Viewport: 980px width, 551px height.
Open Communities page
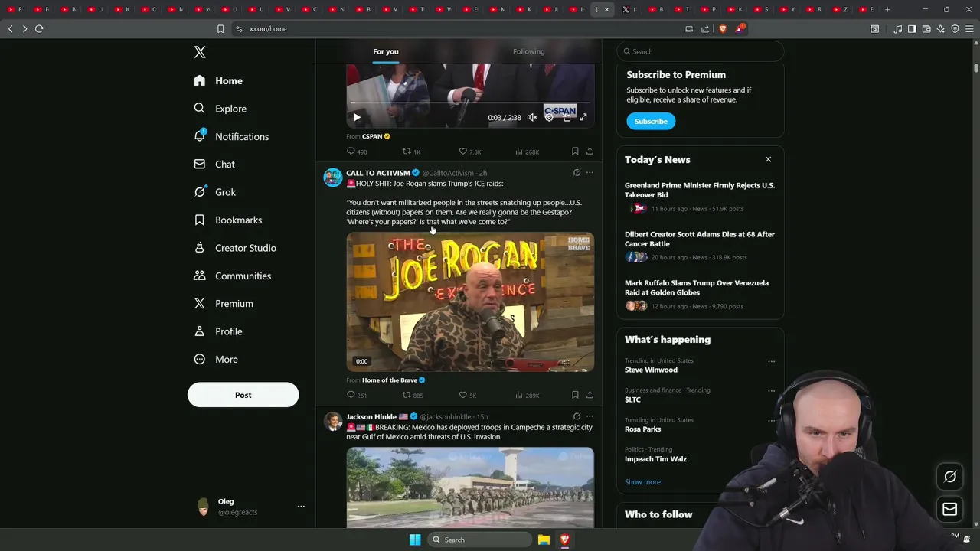click(232, 275)
